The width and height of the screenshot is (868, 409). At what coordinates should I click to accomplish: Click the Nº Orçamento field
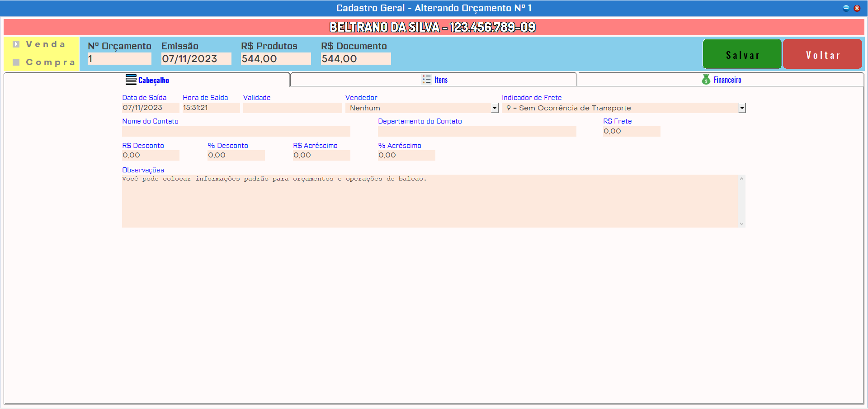119,59
